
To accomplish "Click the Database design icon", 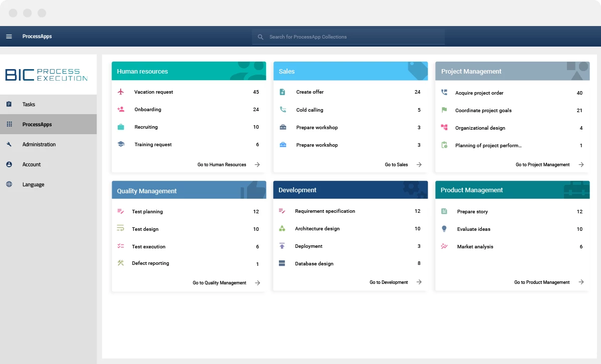I will coord(282,263).
